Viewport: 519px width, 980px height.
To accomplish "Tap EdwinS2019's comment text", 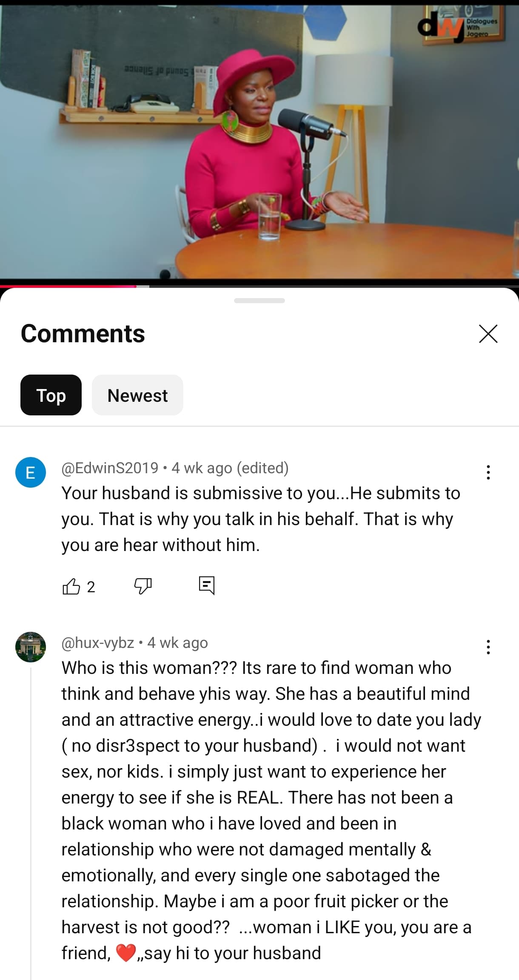I will tap(261, 519).
